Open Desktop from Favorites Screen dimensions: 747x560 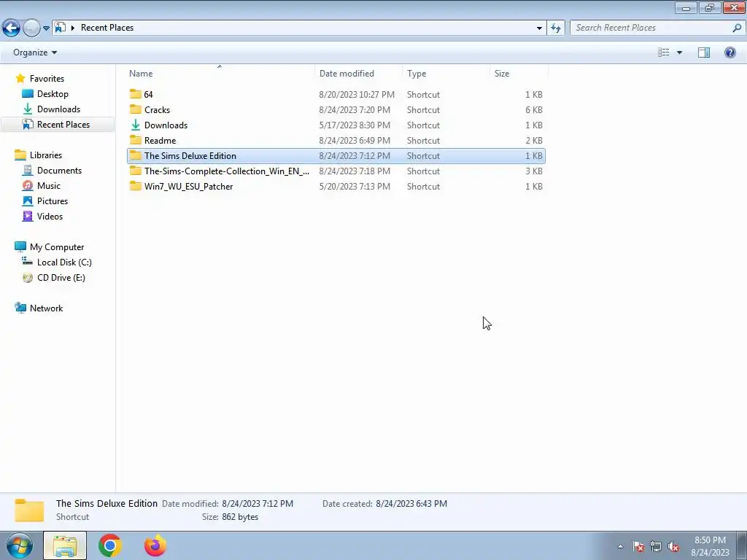click(53, 94)
